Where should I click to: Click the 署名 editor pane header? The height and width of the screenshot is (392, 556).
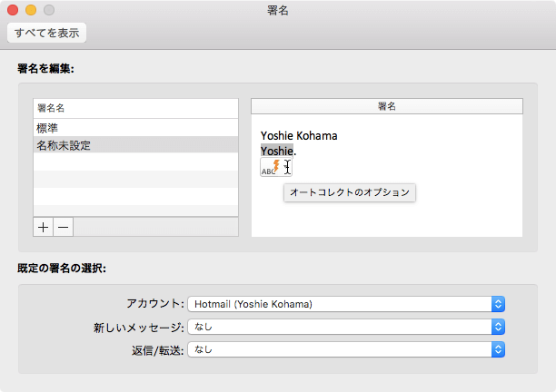[x=387, y=106]
